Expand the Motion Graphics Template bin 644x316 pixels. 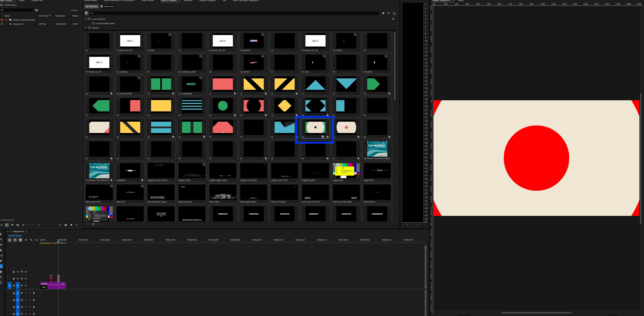[x=6, y=20]
